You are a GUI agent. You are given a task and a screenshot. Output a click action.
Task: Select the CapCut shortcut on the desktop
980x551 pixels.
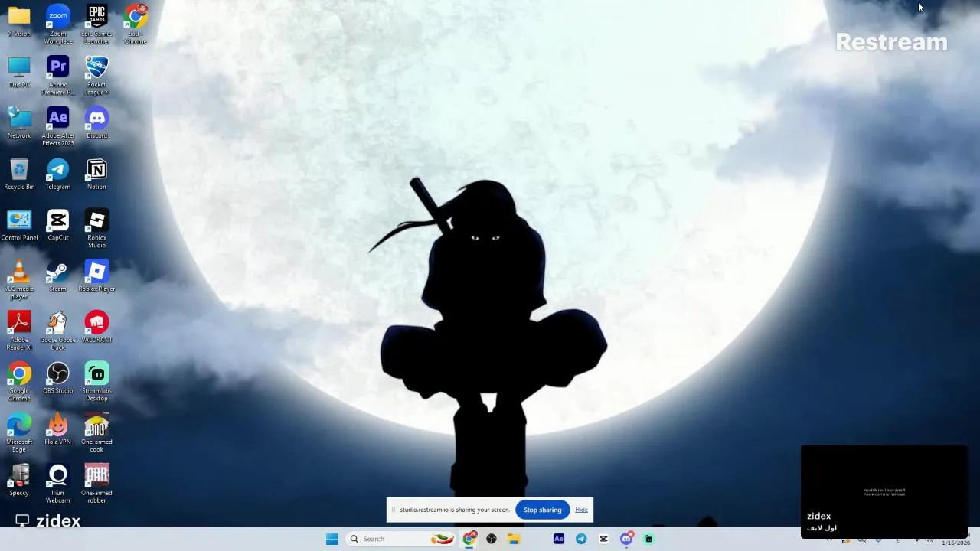[58, 225]
